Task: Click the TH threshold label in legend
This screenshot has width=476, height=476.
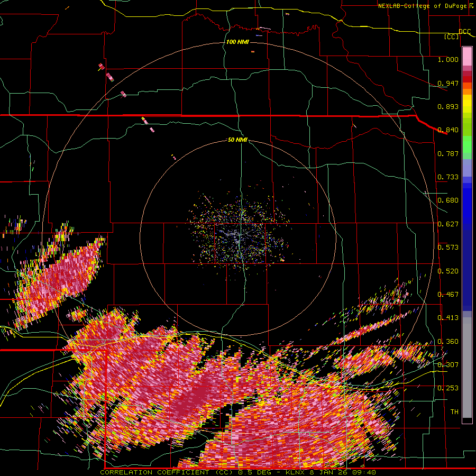Action: (454, 412)
